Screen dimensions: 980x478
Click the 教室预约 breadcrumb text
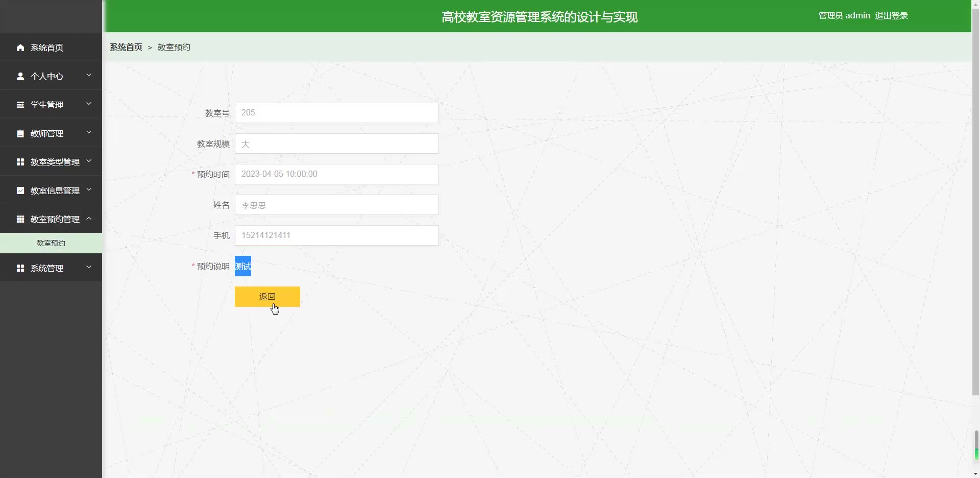coord(174,47)
